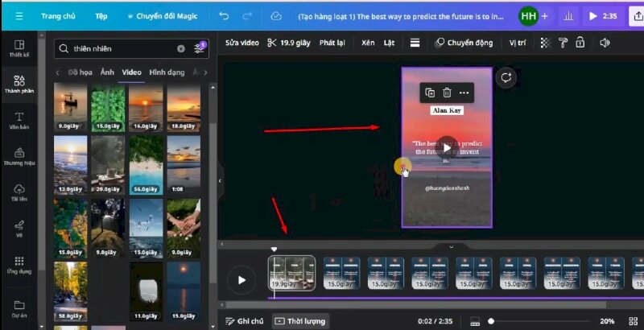Click Sửa video edit button

point(242,43)
